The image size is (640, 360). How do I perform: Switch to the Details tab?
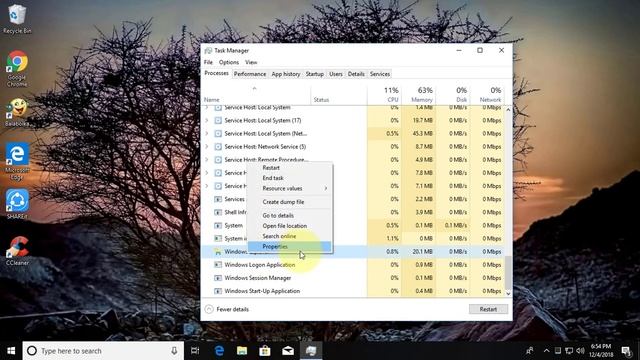coord(356,74)
